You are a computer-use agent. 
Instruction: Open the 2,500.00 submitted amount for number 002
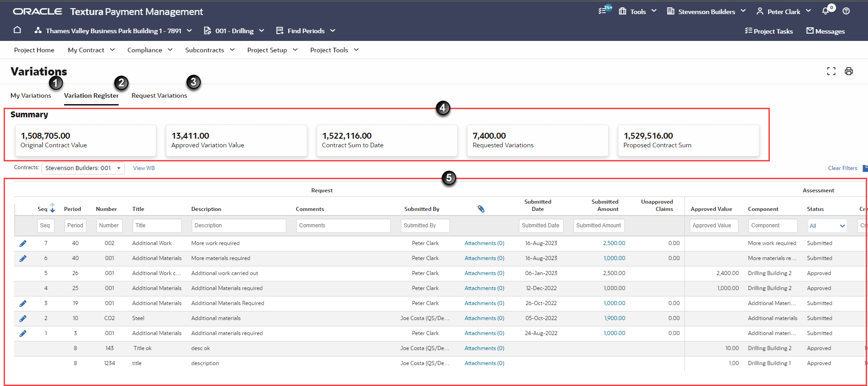click(614, 243)
